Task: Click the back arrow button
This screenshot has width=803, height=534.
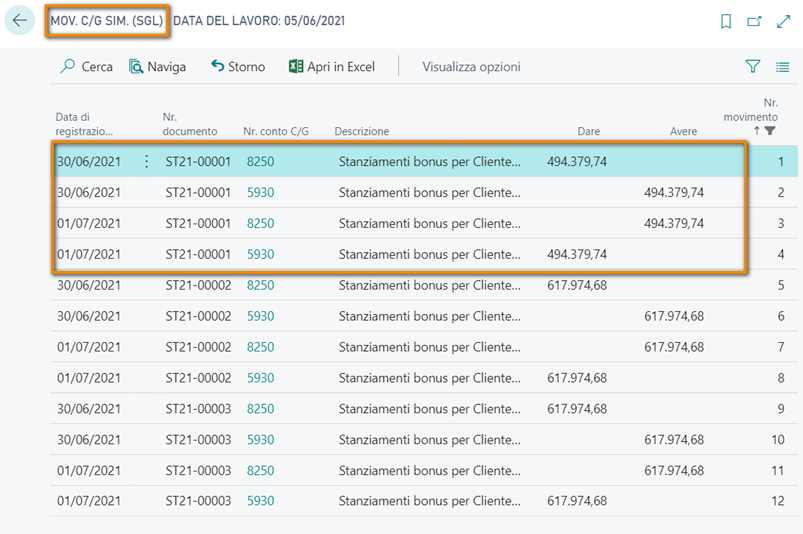Action: click(20, 21)
